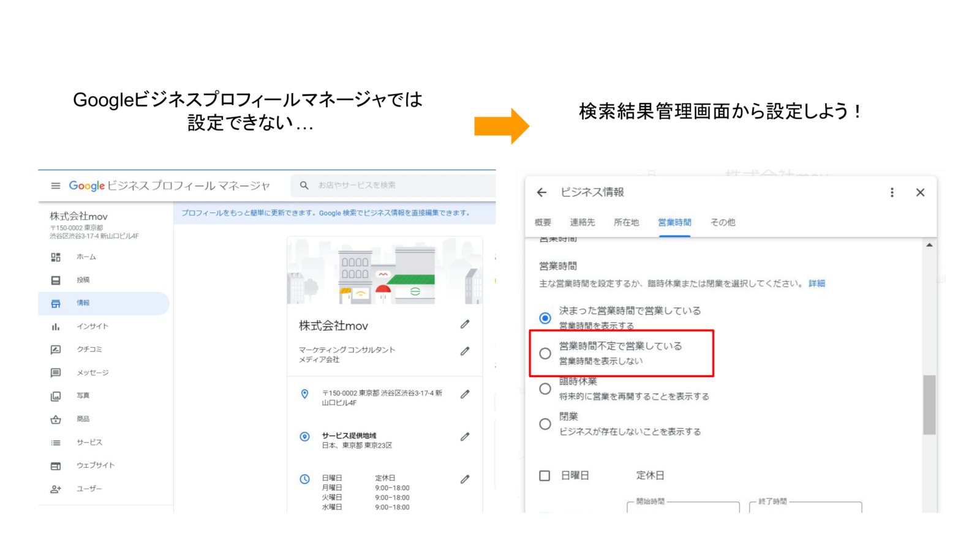Screen dimensions: 980x551
Task: Open ホーム in the sidebar
Action: pyautogui.click(x=86, y=257)
